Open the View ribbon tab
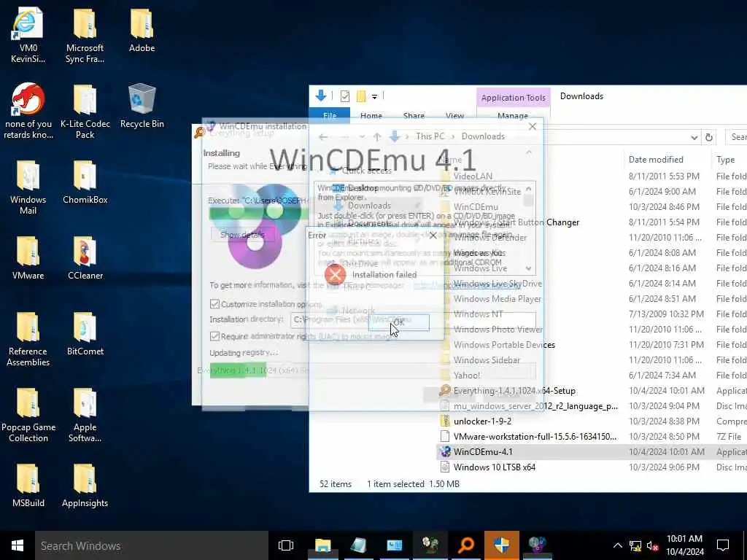This screenshot has width=747, height=560. click(454, 115)
